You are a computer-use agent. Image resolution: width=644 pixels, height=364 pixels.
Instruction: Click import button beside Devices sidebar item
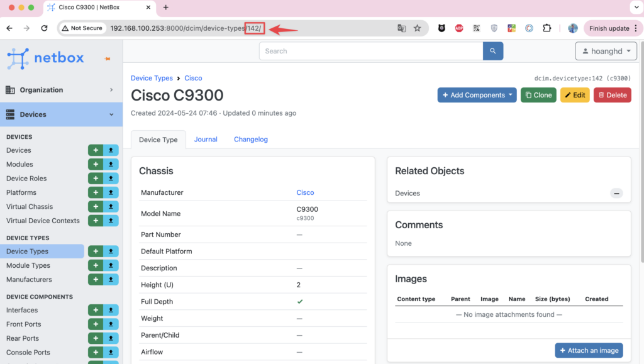click(111, 150)
